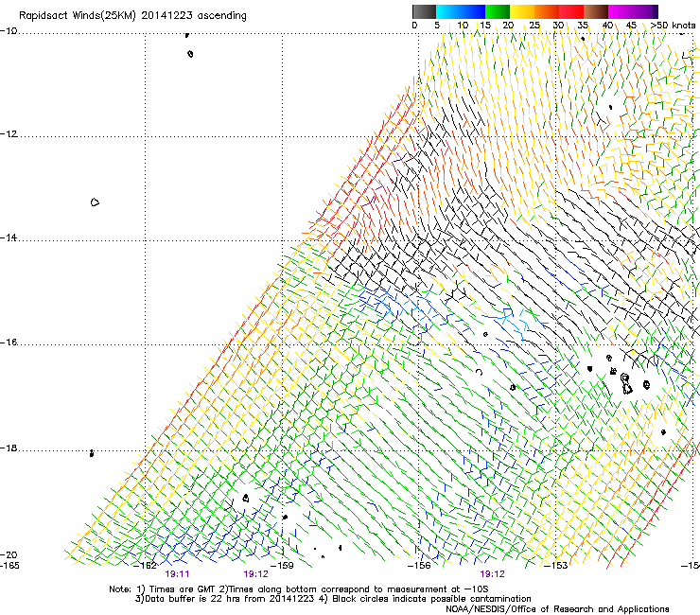The width and height of the screenshot is (700, 615).
Task: Select the brown 35-40 knots color swatch
Action: pyautogui.click(x=596, y=11)
